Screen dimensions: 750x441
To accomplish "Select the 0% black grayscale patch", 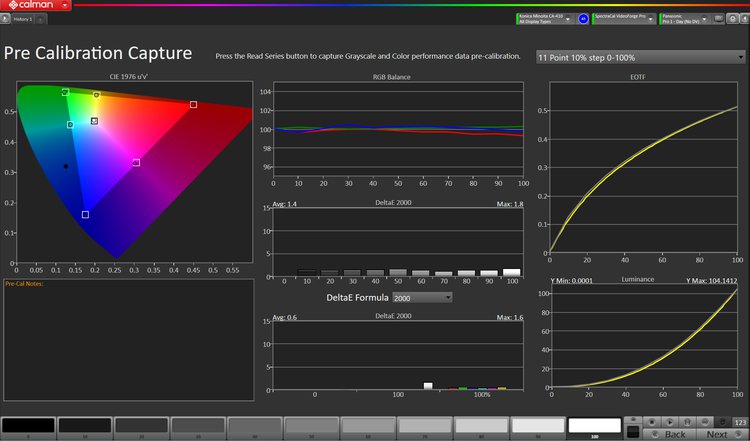I will [x=28, y=427].
